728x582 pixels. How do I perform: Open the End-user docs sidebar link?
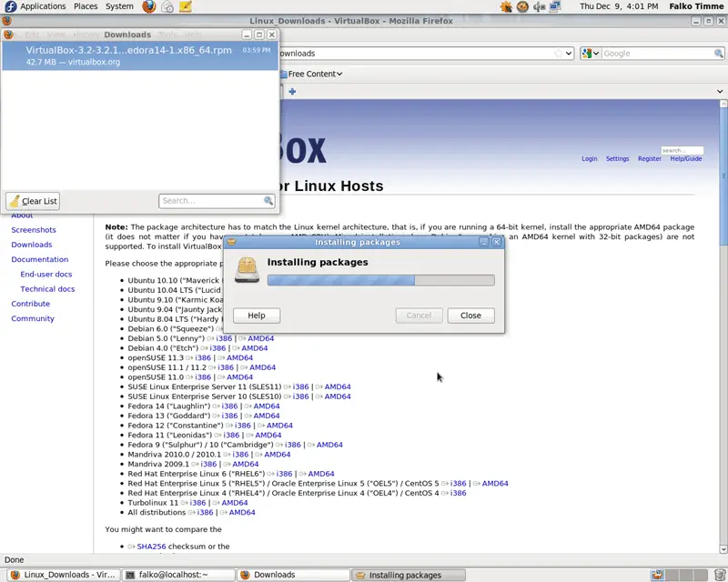(46, 275)
